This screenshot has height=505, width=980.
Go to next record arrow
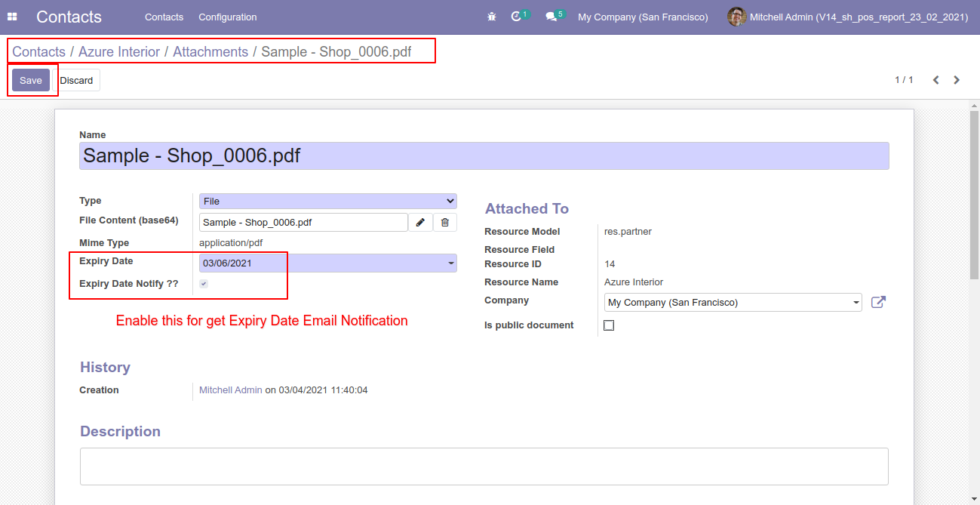[x=957, y=80]
